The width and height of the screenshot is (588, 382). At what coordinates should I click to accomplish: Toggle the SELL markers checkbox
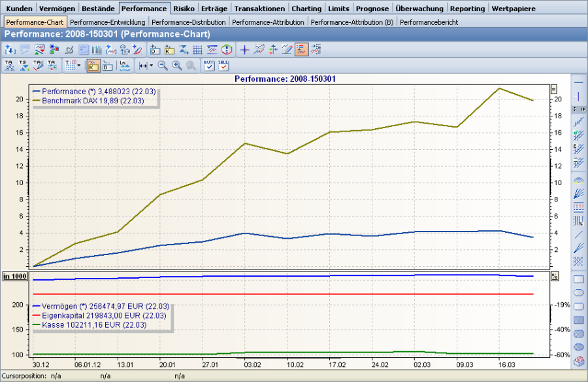coord(223,65)
